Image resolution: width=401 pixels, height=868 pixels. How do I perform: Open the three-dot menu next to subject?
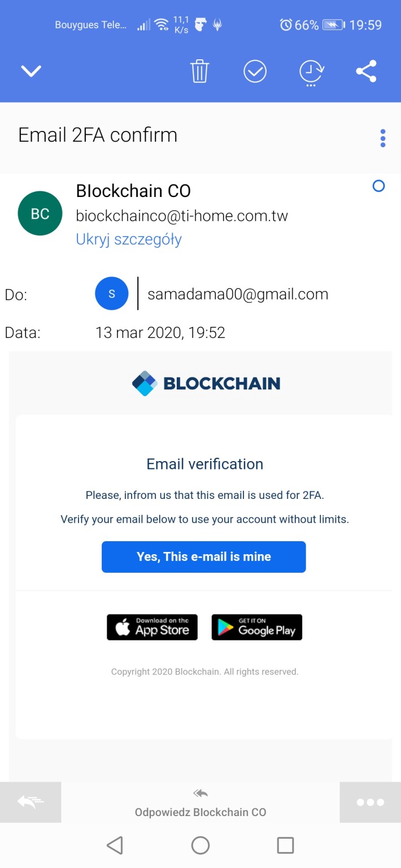383,138
